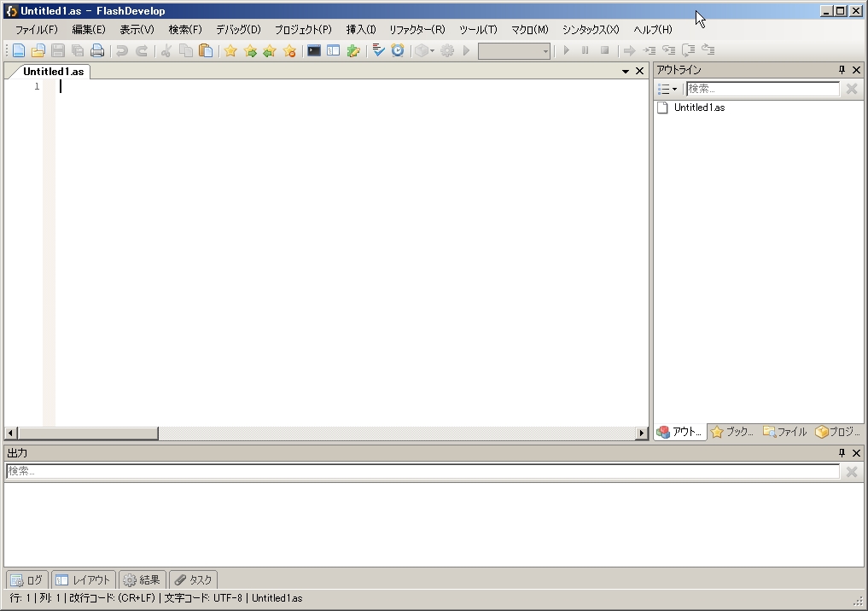Open the 挿入(I) menu
Screen dimensions: 868x611
pyautogui.click(x=361, y=30)
